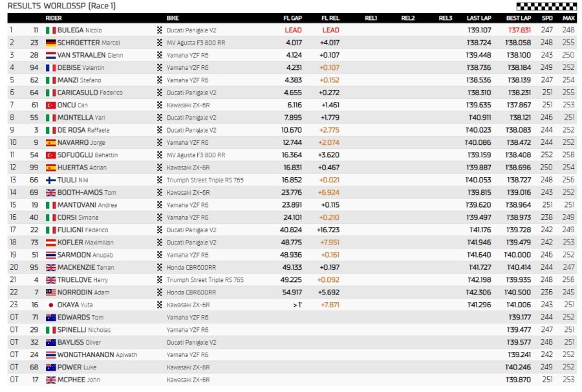Click the best lap time 1'37.867
The image size is (582, 392).
(x=519, y=105)
